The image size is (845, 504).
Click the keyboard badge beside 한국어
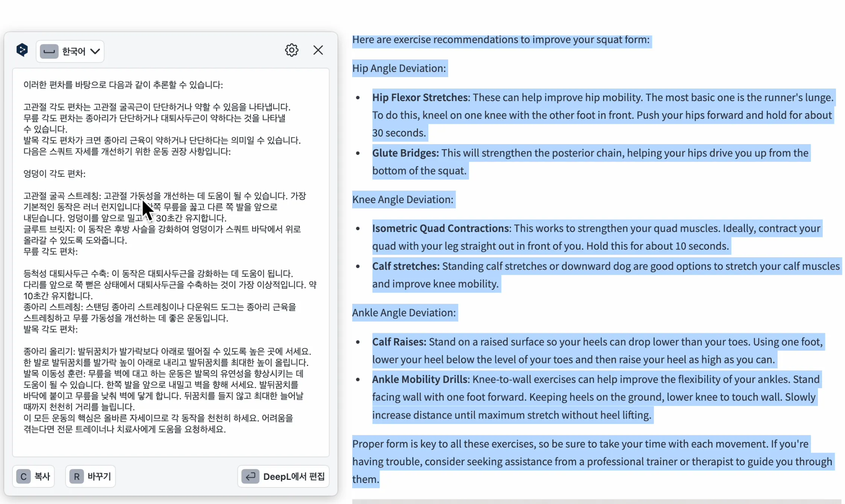point(49,51)
